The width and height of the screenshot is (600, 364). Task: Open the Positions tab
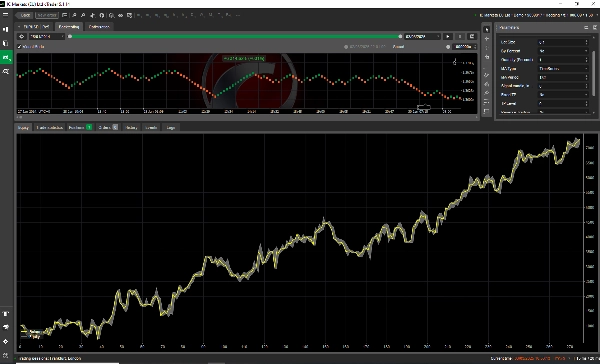pos(80,127)
